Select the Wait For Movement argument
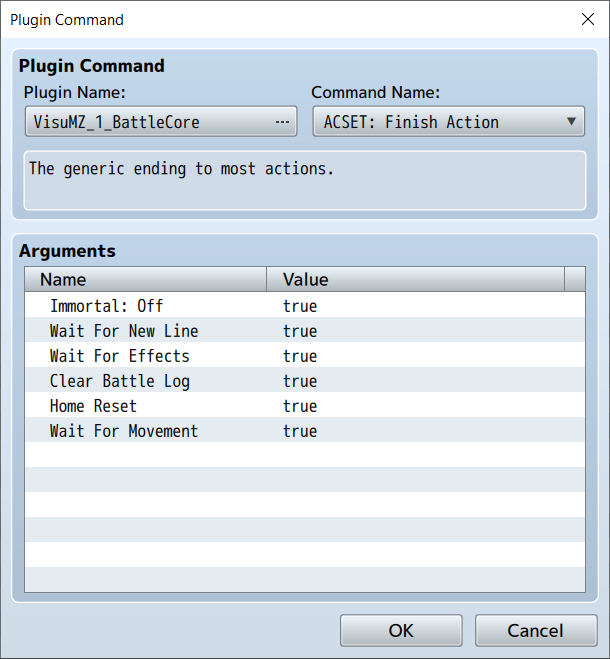610x659 pixels. pos(124,431)
